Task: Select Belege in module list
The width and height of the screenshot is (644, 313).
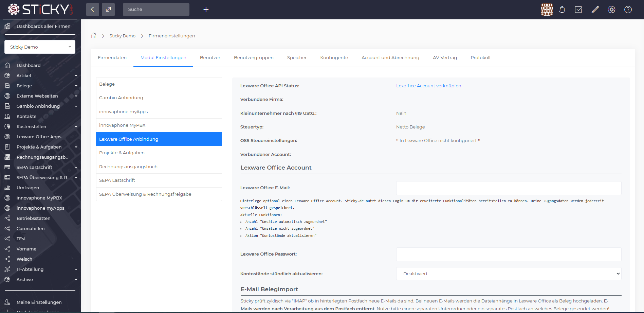Action: [x=159, y=84]
